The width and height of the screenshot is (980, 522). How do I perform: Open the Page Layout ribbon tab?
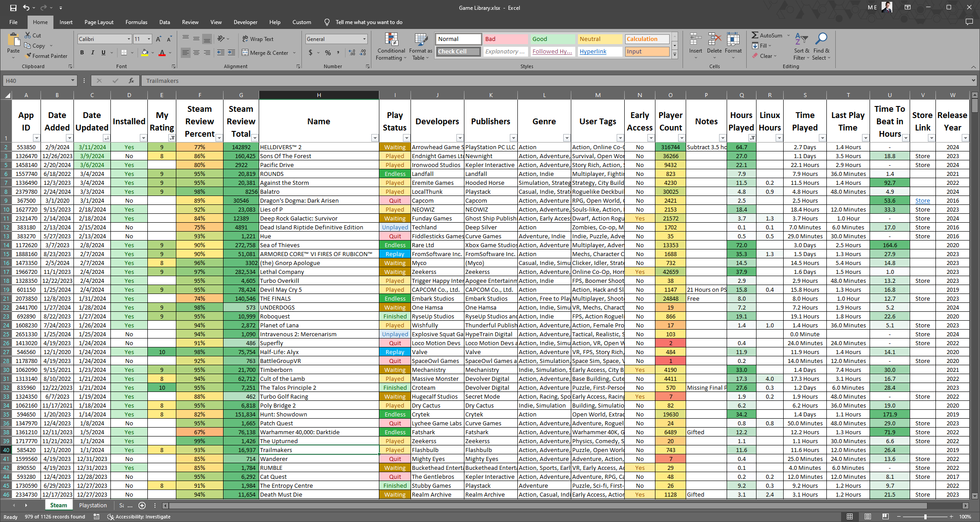(x=99, y=22)
